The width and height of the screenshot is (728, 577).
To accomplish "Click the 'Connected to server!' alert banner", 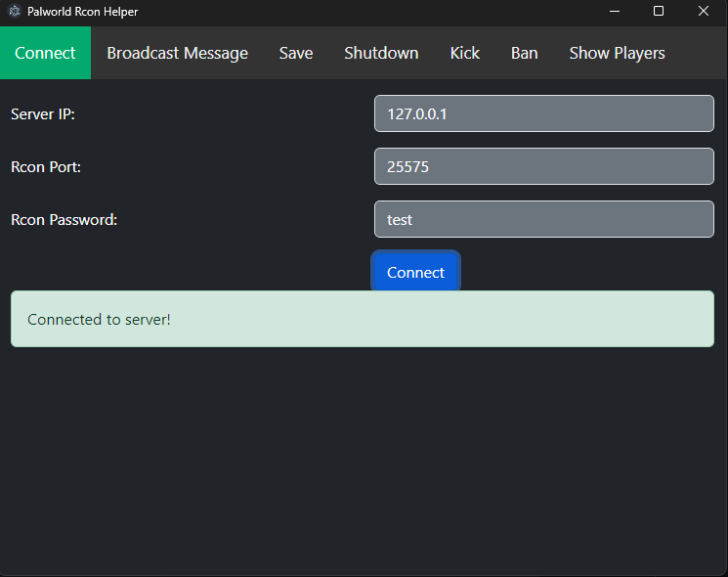I will [x=363, y=319].
